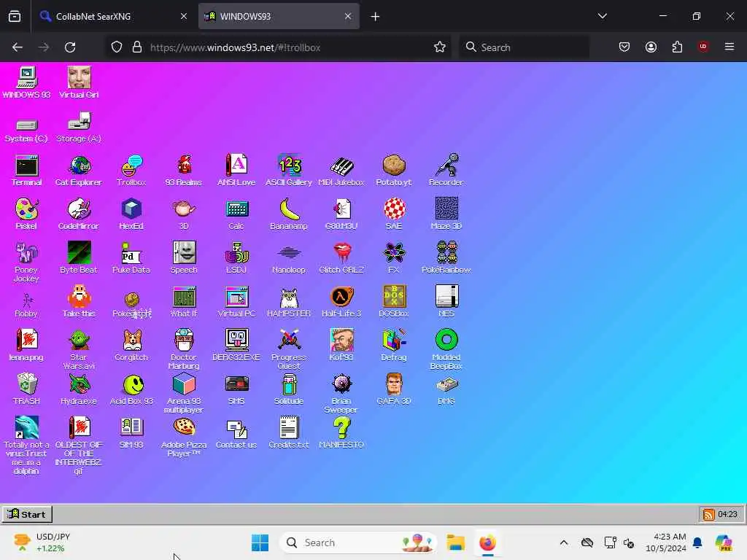Launch Defrag icon

[x=393, y=345]
